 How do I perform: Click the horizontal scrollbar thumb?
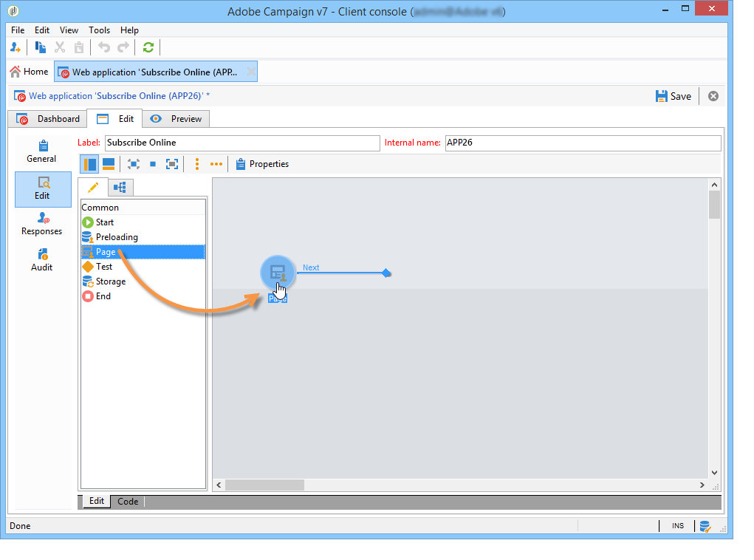coord(264,485)
